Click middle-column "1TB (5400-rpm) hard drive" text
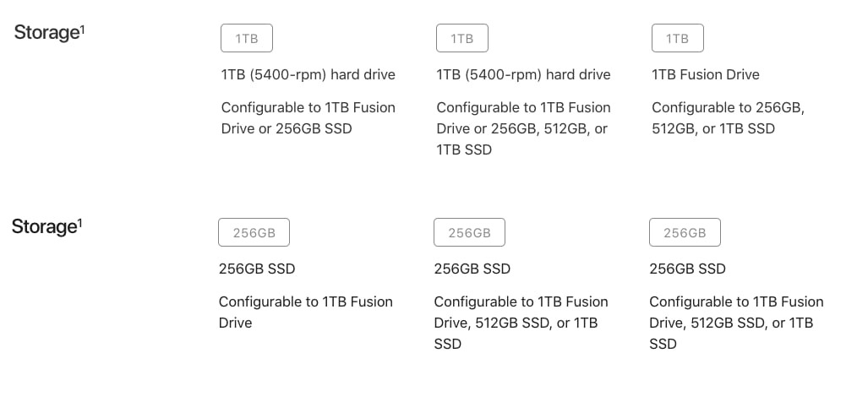 point(524,74)
